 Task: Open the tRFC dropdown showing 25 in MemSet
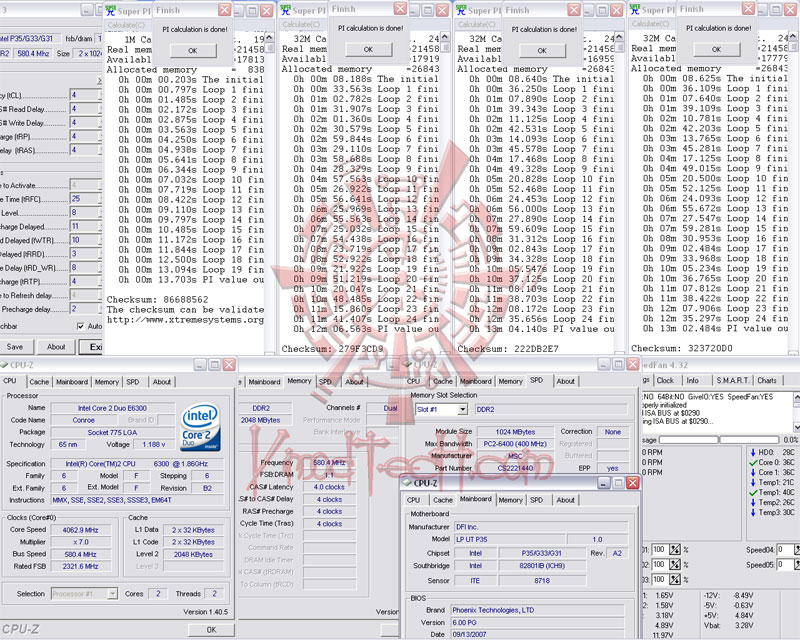tap(85, 199)
